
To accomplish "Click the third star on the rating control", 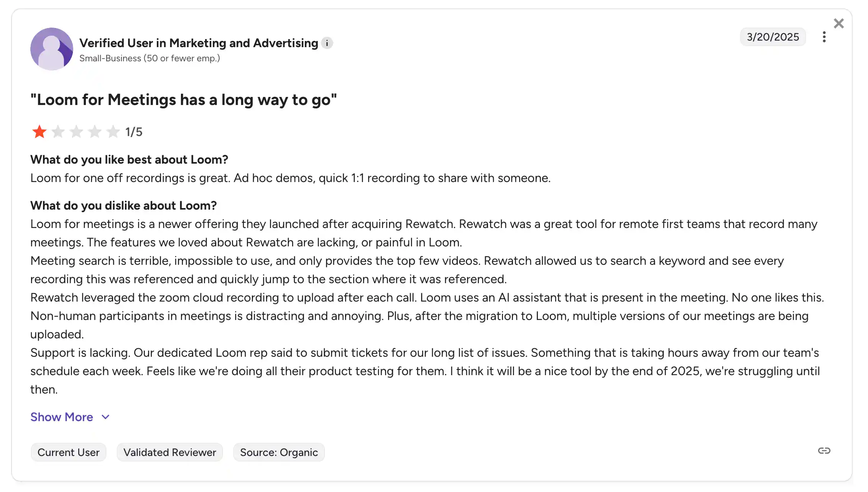I will coord(76,131).
